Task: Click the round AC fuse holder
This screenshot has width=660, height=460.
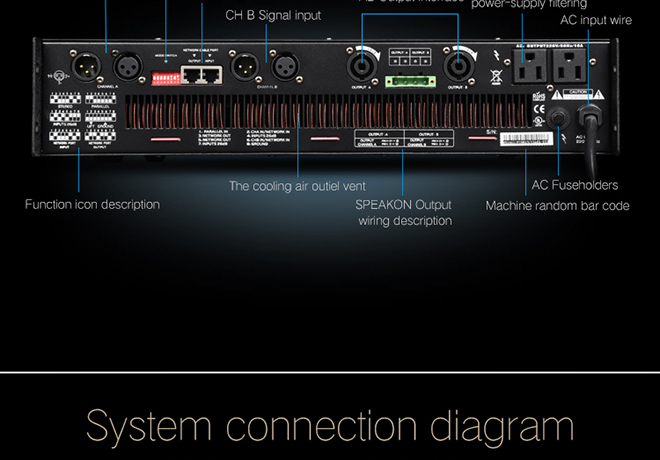Action: 558,117
